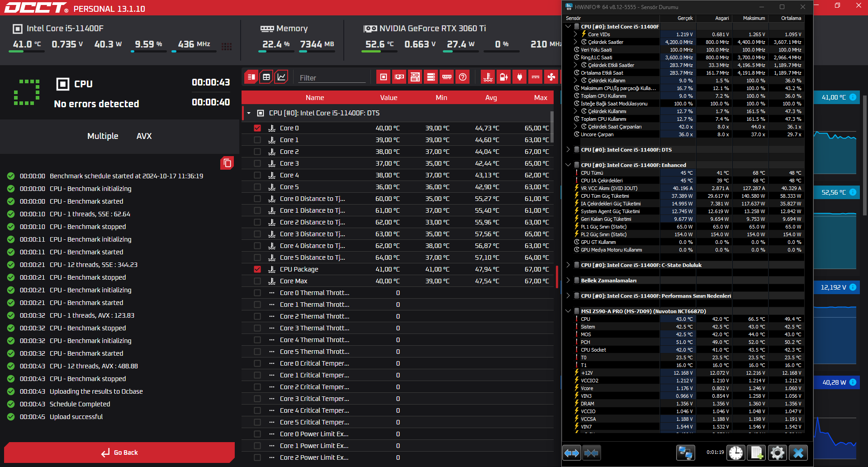
Task: Click the Go Back button
Action: point(119,453)
